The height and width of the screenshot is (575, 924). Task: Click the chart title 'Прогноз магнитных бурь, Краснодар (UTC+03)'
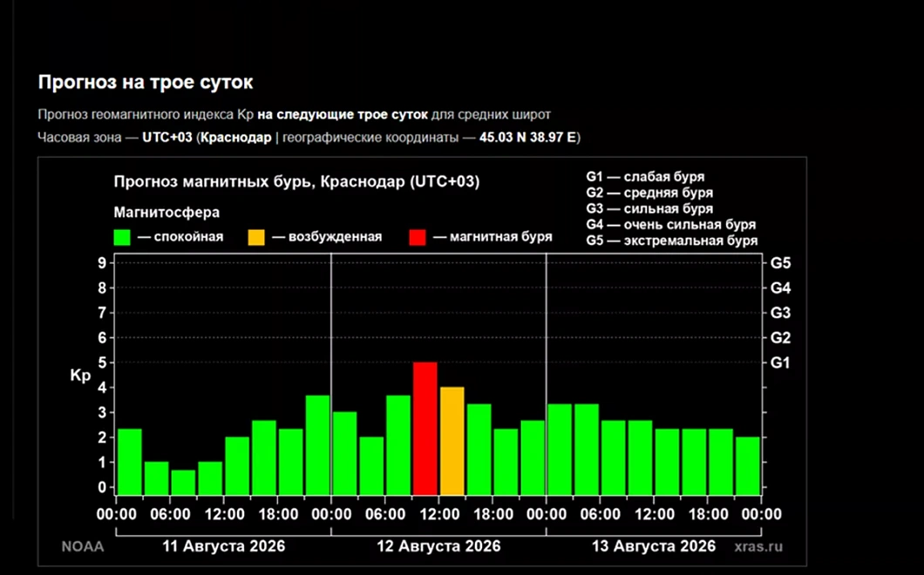pos(296,181)
